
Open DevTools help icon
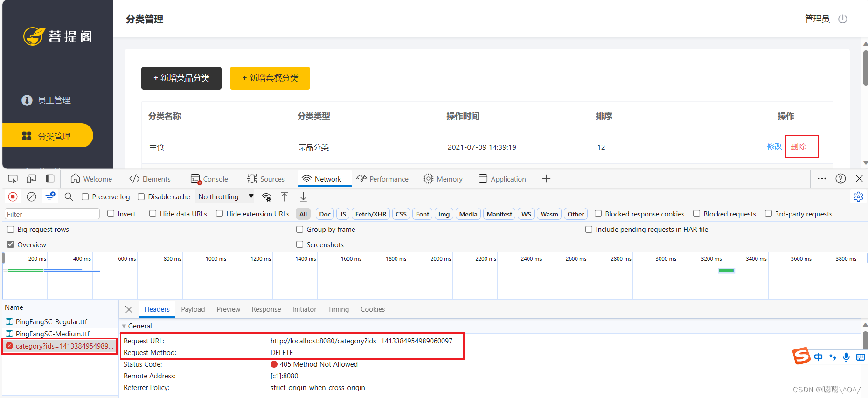click(840, 179)
